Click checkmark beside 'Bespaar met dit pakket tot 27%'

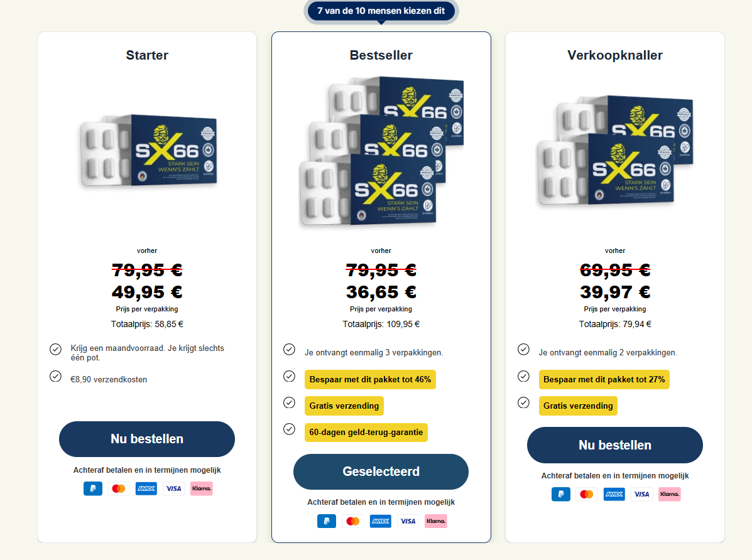point(523,376)
